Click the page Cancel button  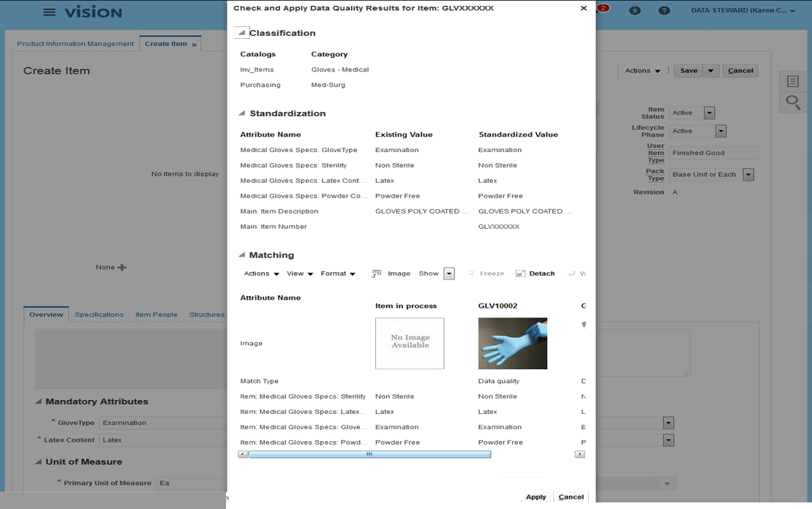(x=740, y=70)
